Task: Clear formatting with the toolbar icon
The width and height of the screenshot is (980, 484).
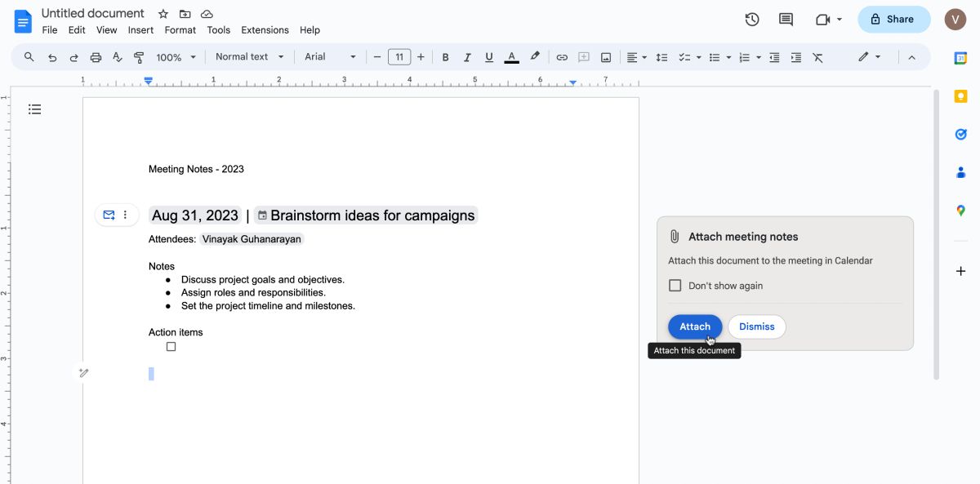Action: [818, 57]
